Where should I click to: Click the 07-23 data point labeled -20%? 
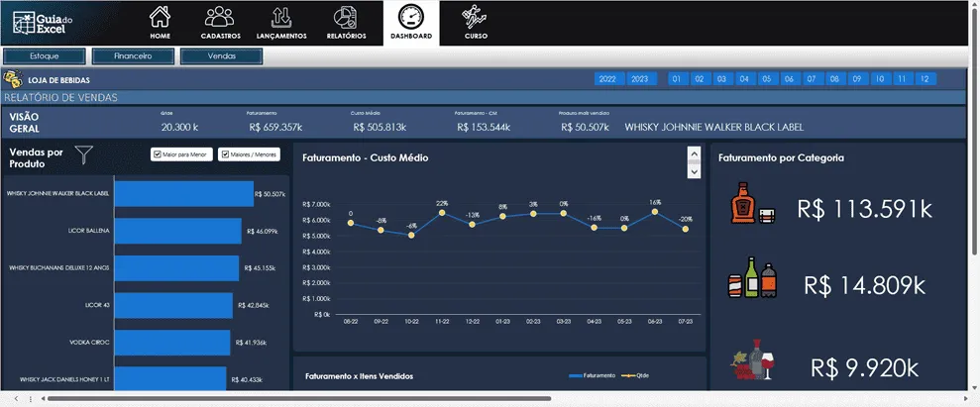686,229
